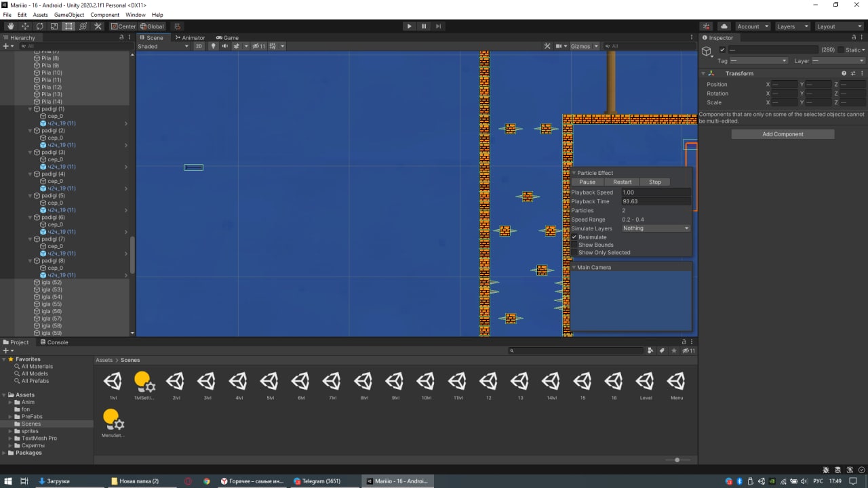
Task: Adjust the asset icon size slider
Action: [x=677, y=460]
